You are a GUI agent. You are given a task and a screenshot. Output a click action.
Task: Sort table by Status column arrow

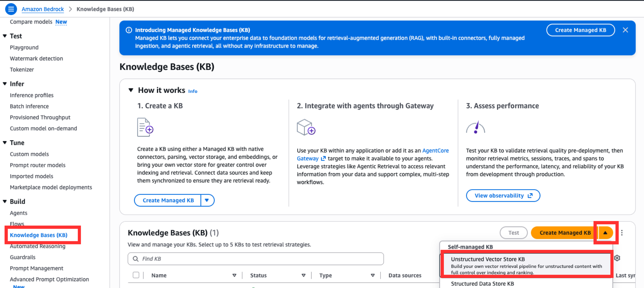[303, 275]
